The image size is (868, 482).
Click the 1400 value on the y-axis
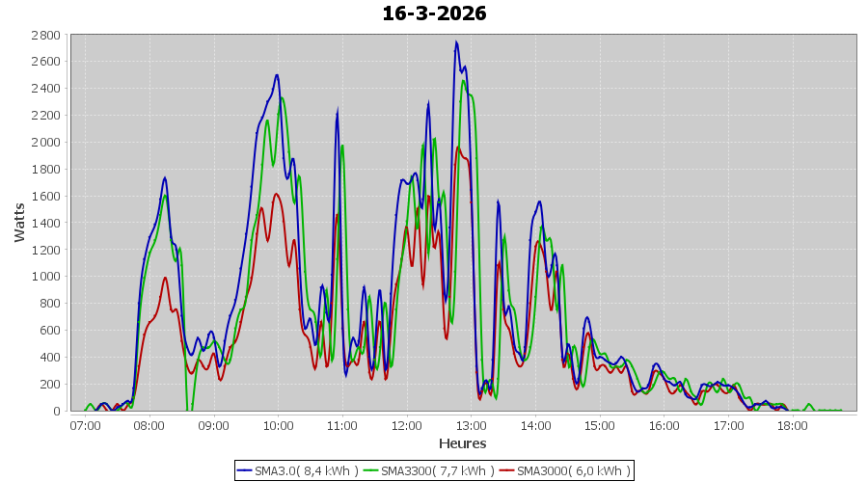click(x=45, y=223)
